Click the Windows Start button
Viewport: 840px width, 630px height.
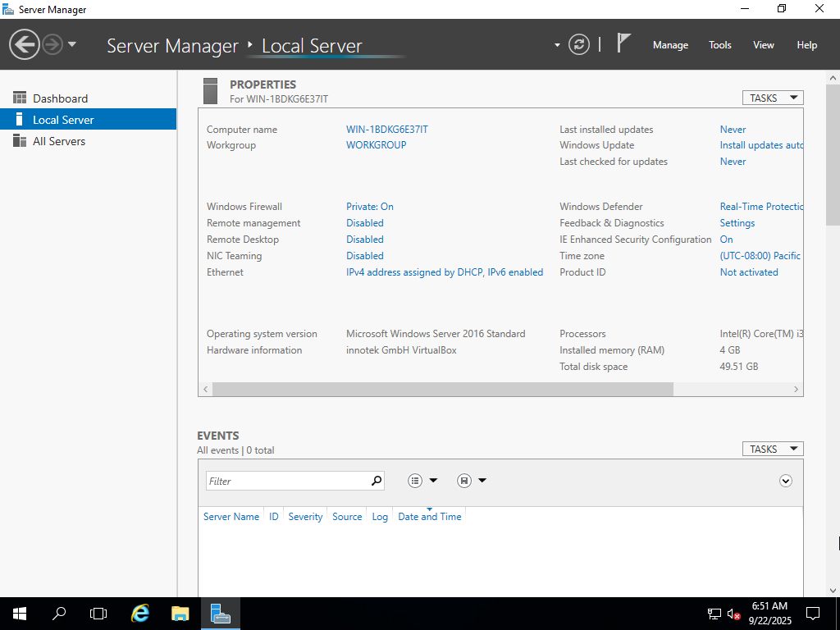coord(19,613)
